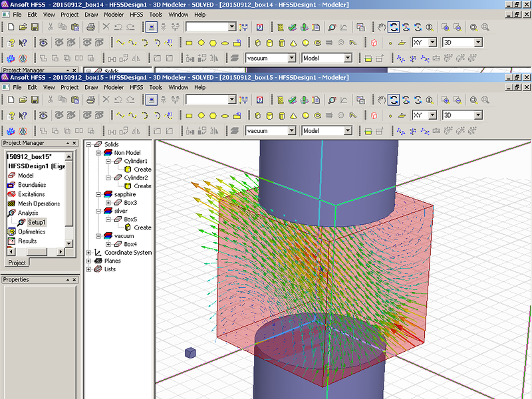Click the Draw rectangle icon in the front window
Viewport: 532px width, 399px height.
click(x=189, y=116)
